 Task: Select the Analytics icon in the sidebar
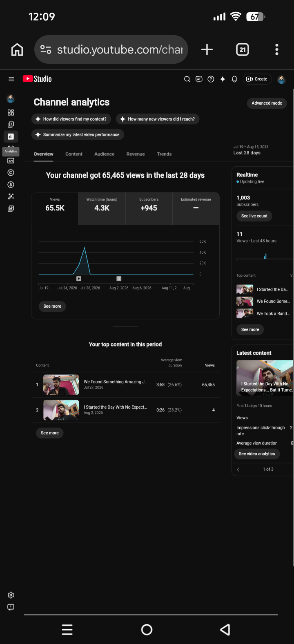[x=11, y=136]
